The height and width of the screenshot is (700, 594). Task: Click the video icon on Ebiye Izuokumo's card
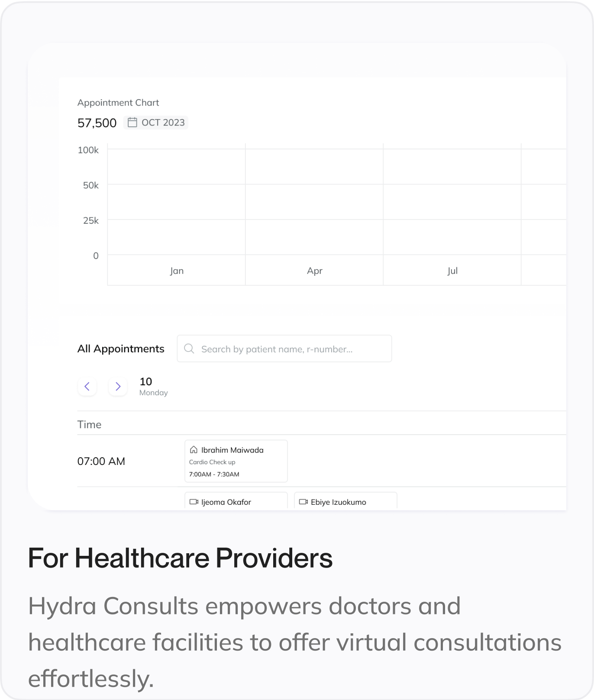pyautogui.click(x=303, y=502)
